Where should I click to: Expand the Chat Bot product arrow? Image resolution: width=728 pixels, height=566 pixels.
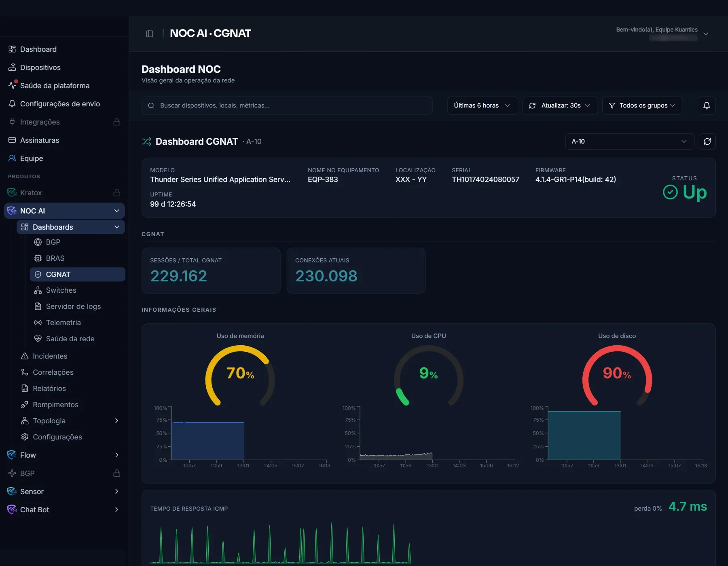117,510
